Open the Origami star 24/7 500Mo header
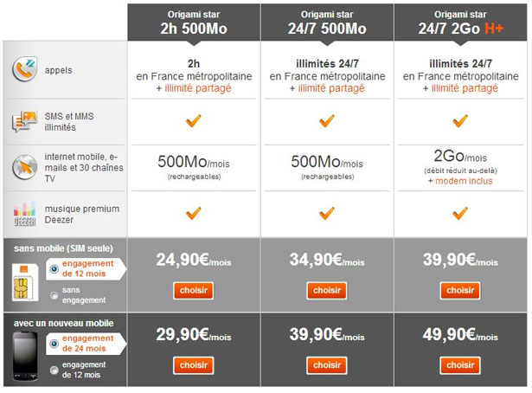Screen dimensions: 532x393 (x=327, y=20)
